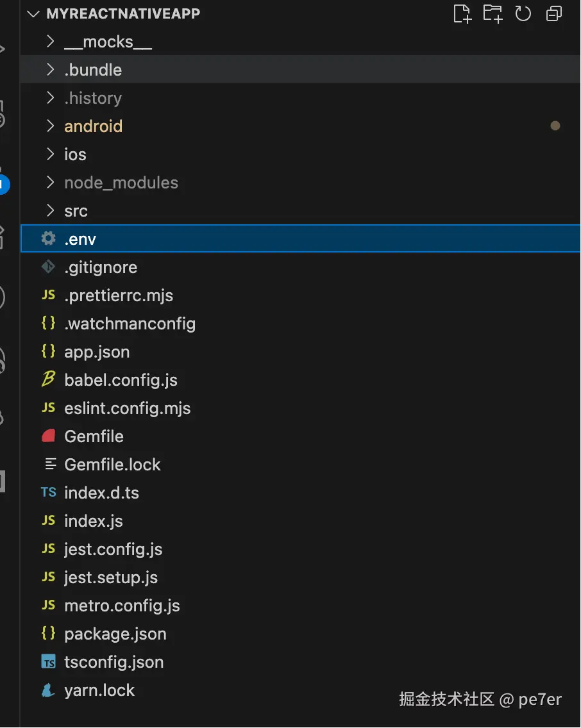The image size is (581, 728).
Task: Click the New Folder icon
Action: point(493,13)
